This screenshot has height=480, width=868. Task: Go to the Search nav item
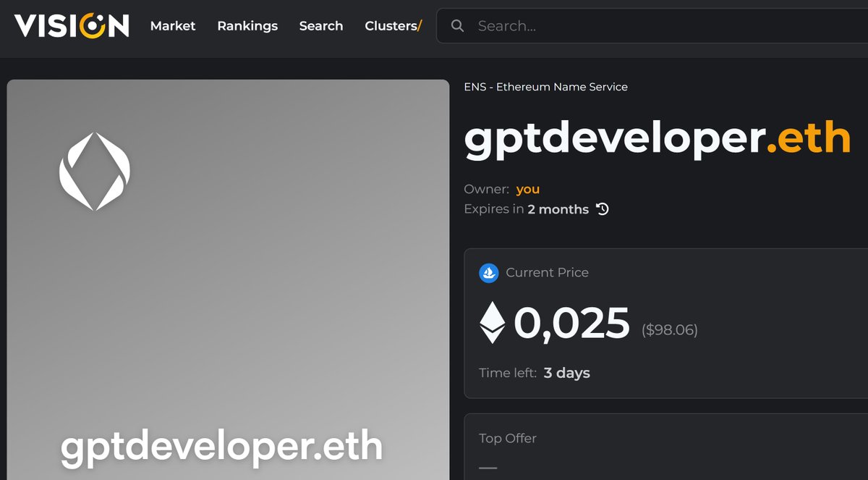click(321, 26)
